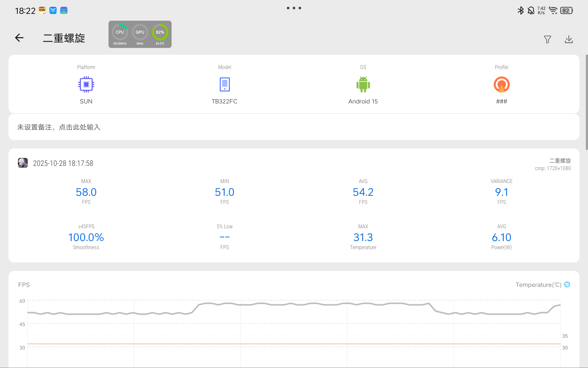The height and width of the screenshot is (368, 588).
Task: Tap the crop: 1720×1080 text
Action: (x=553, y=168)
